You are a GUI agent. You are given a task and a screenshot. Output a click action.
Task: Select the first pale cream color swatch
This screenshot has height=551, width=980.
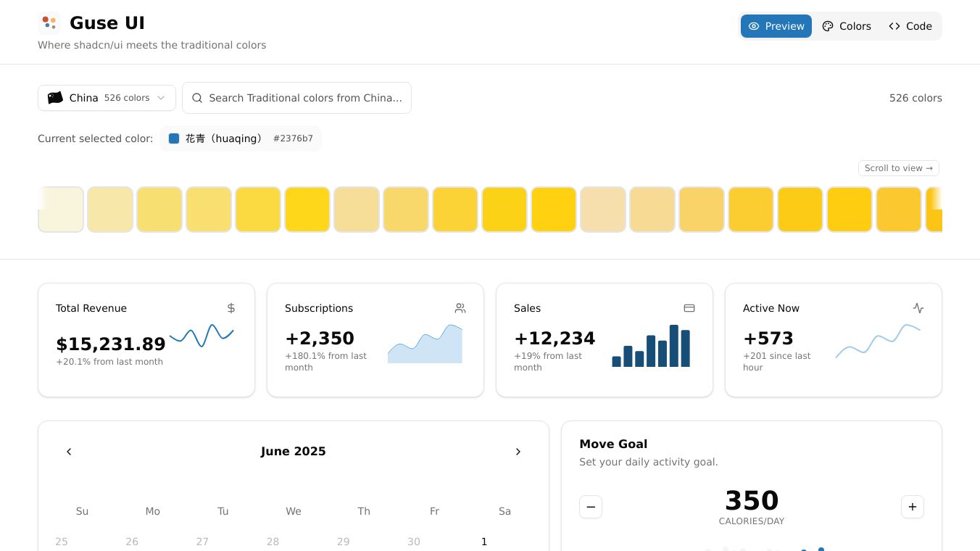coord(62,210)
